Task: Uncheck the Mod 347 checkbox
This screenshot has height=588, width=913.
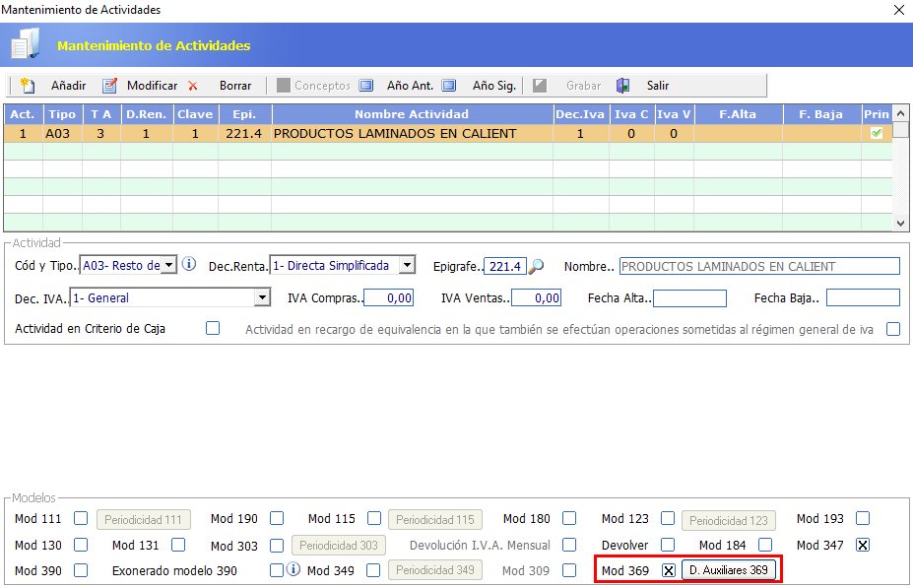Action: point(863,545)
